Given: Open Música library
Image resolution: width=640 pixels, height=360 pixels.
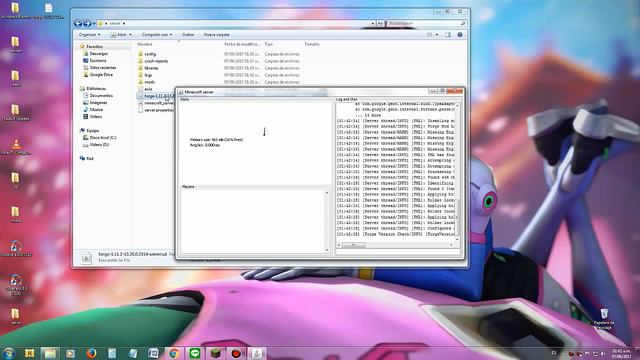Looking at the screenshot, I should [96, 109].
